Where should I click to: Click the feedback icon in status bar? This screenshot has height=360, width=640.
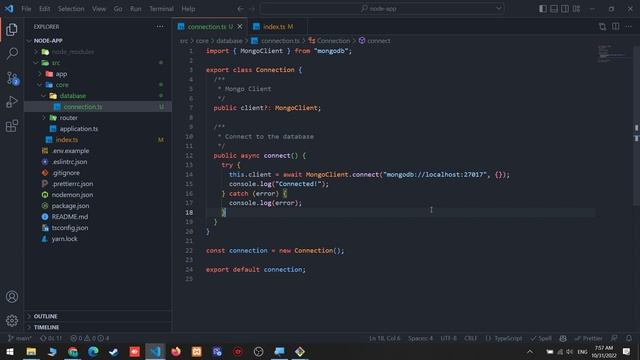point(614,338)
